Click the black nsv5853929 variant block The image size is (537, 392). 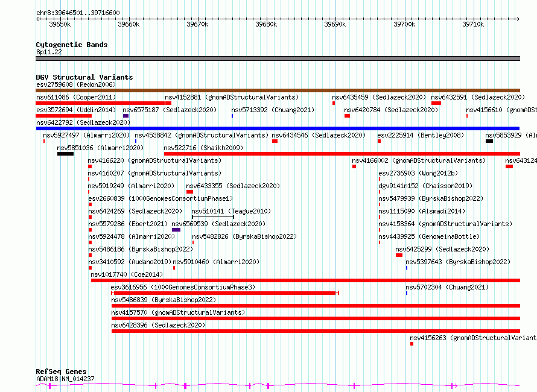point(489,141)
